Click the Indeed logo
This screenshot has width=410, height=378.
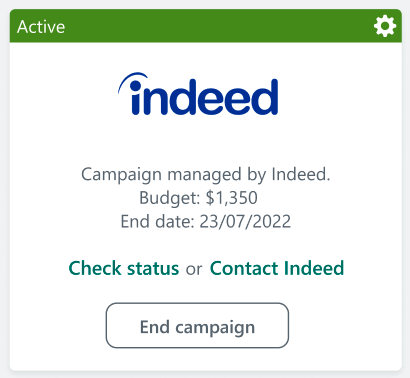(x=198, y=94)
